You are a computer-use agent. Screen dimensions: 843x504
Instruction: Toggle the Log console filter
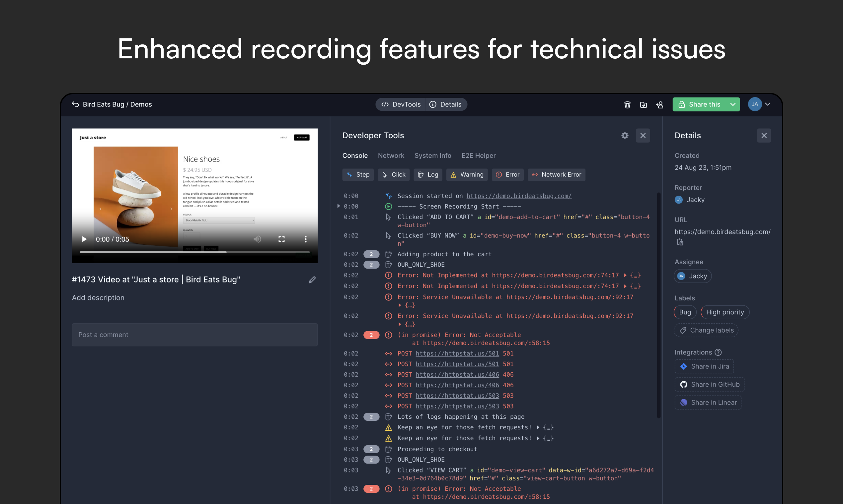(428, 174)
